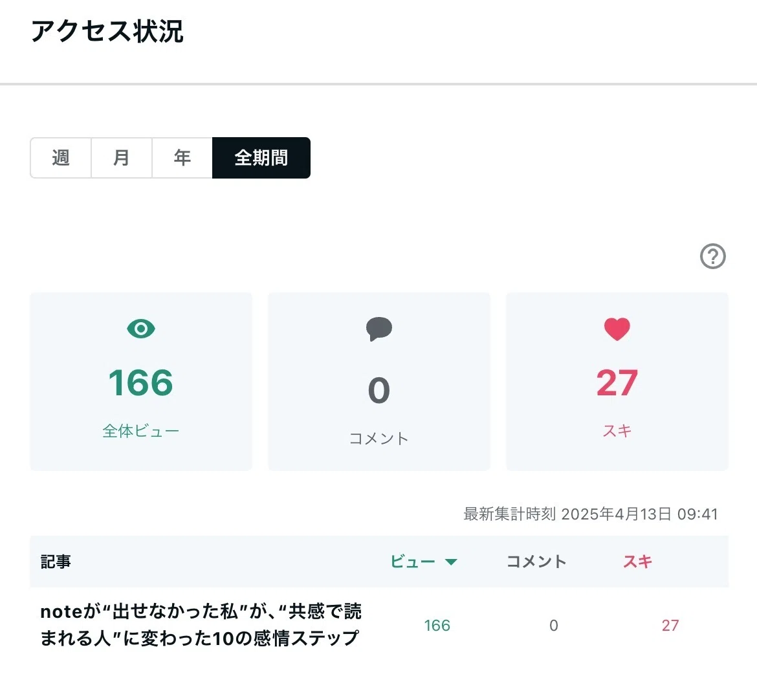Click the green eye views icon

(x=141, y=329)
